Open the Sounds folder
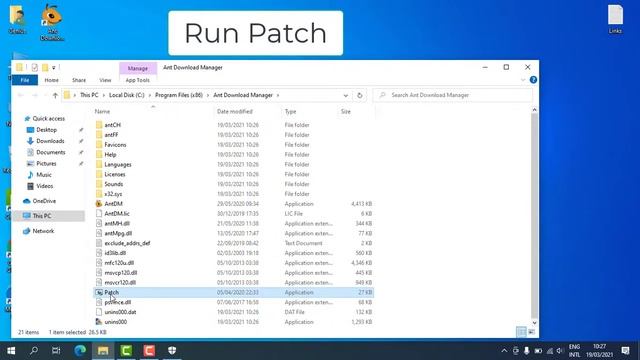 [x=113, y=184]
